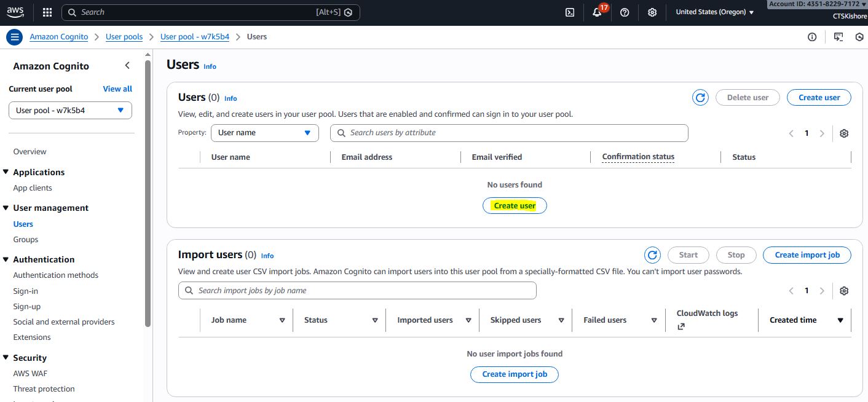
Task: Open the User name property dropdown
Action: 264,133
